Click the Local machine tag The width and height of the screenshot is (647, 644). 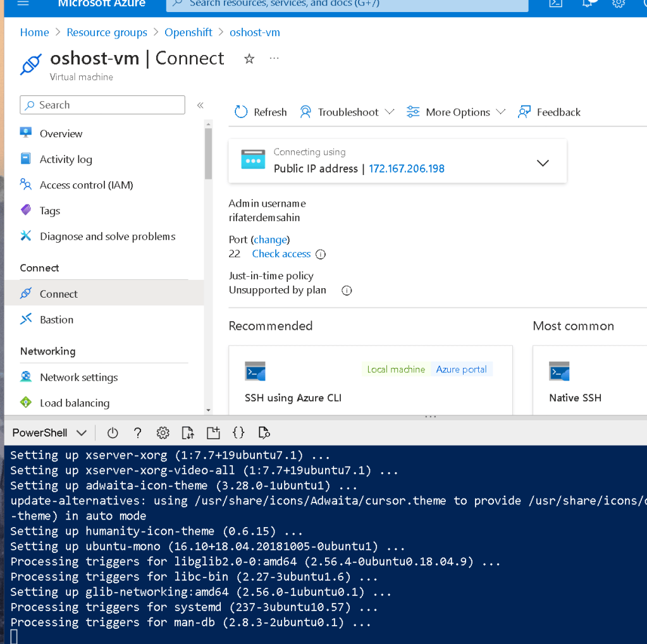pyautogui.click(x=396, y=370)
